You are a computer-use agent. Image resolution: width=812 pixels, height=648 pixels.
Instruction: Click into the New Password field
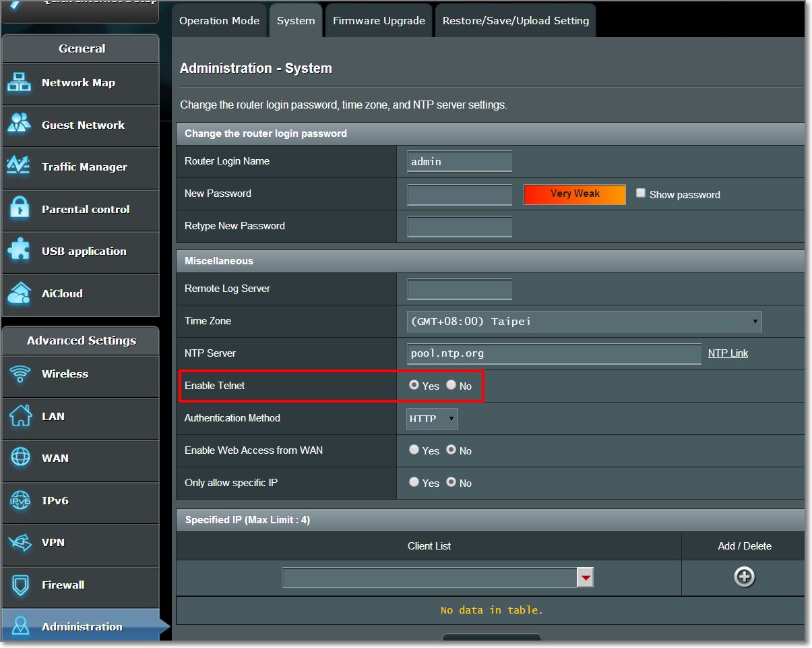[x=460, y=194]
